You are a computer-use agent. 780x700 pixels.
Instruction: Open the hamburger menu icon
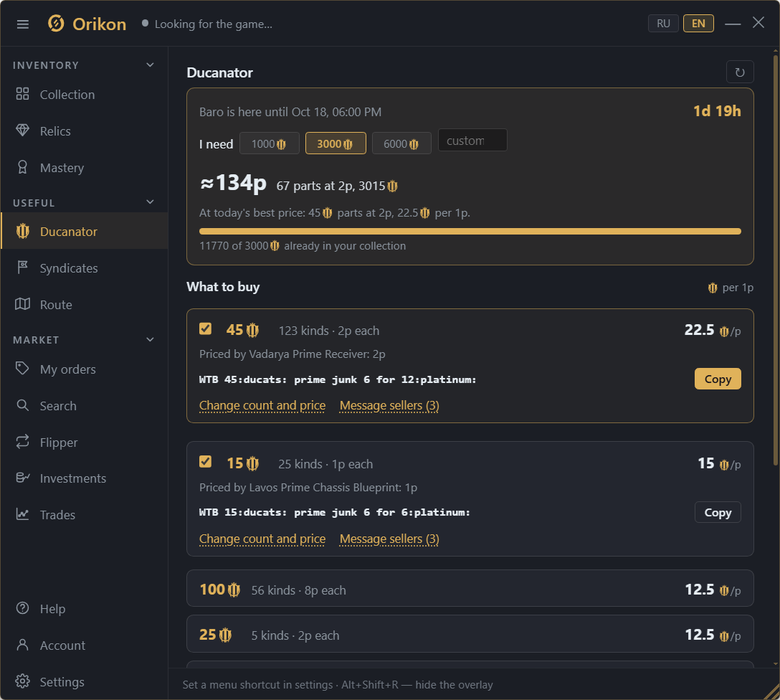(23, 24)
